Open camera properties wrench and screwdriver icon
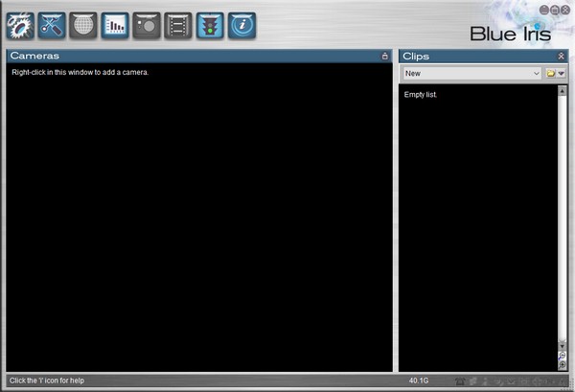Image resolution: width=575 pixels, height=392 pixels. tap(52, 25)
